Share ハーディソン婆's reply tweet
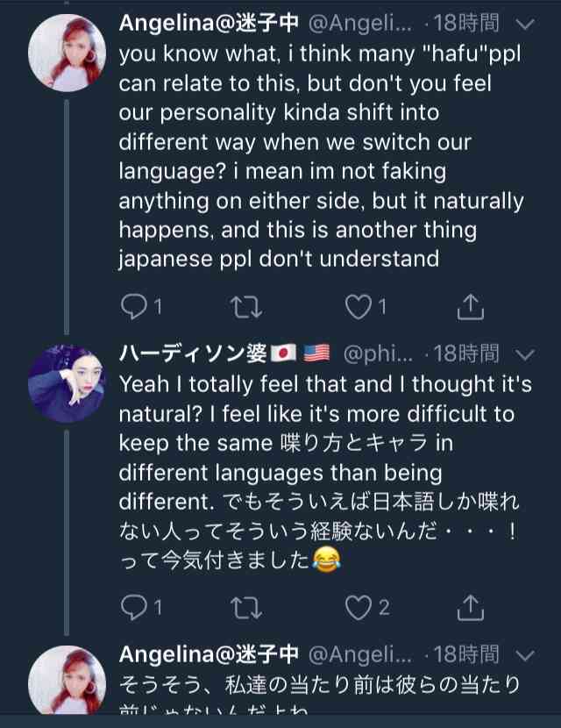561x728 pixels. [471, 607]
